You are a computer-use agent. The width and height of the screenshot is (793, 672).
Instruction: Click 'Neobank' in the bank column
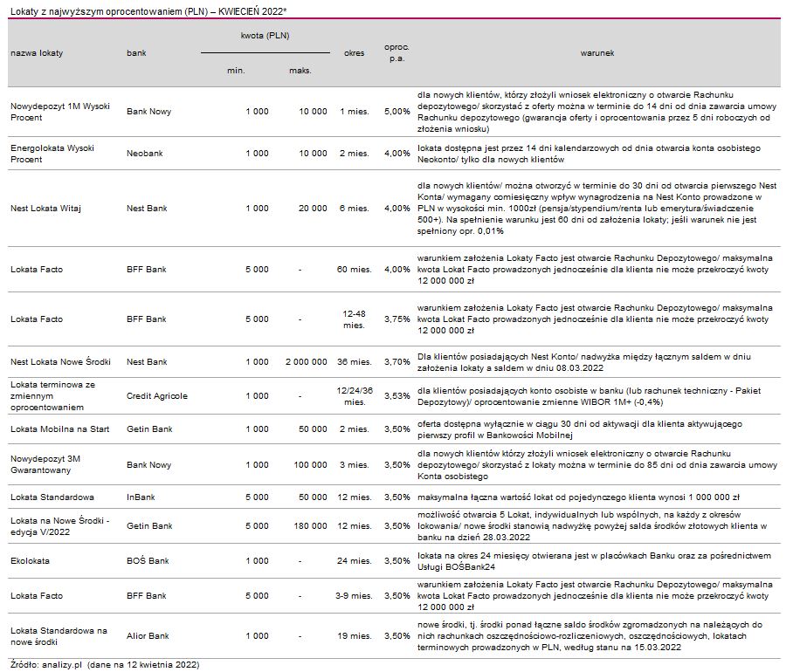(145, 154)
